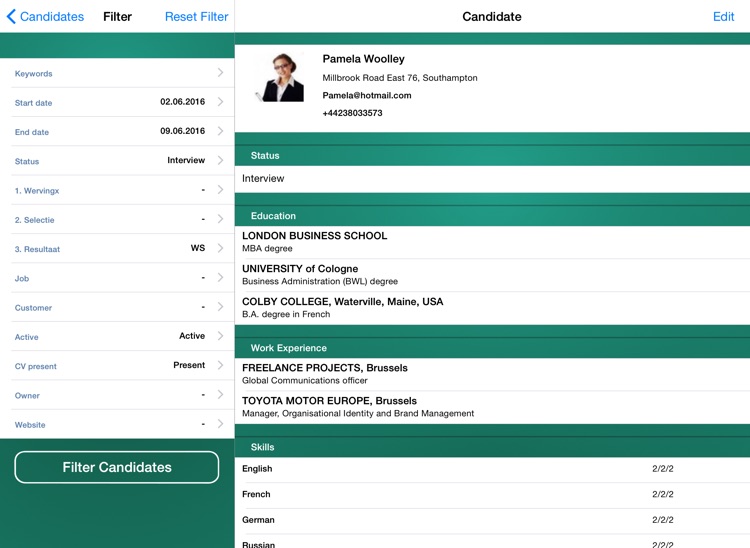Expand the Owner filter chevron
Image resolution: width=750 pixels, height=548 pixels.
(x=220, y=395)
